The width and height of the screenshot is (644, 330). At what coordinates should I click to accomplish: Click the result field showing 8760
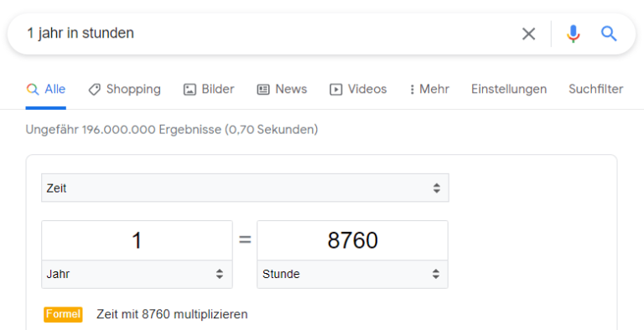pyautogui.click(x=352, y=240)
